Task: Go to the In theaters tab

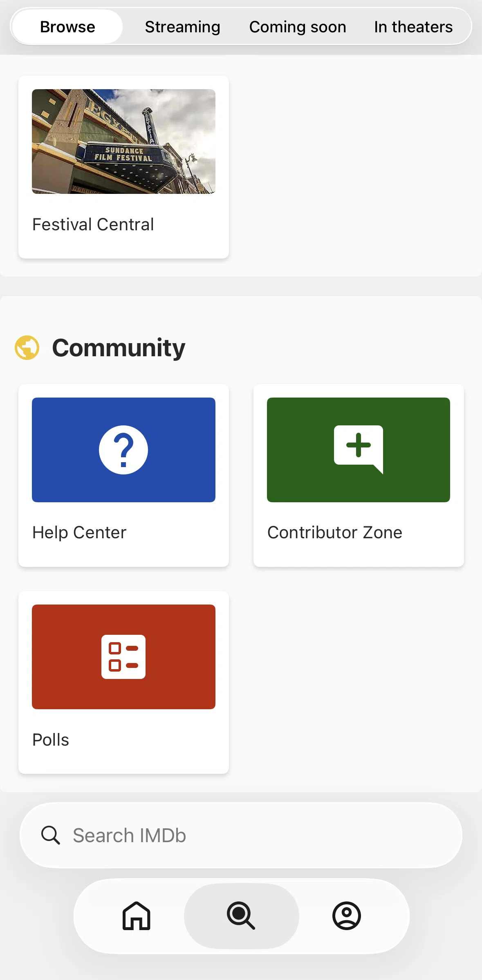Action: pos(413,27)
